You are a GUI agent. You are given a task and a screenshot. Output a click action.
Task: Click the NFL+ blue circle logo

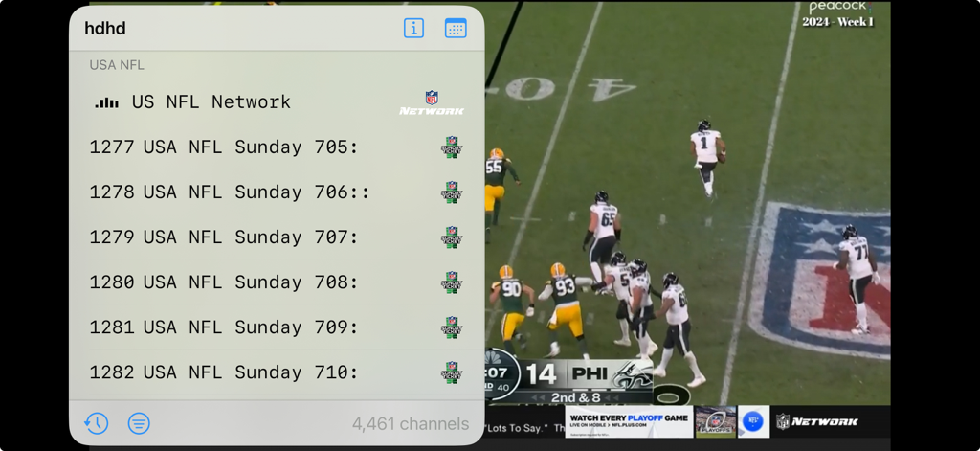click(754, 421)
